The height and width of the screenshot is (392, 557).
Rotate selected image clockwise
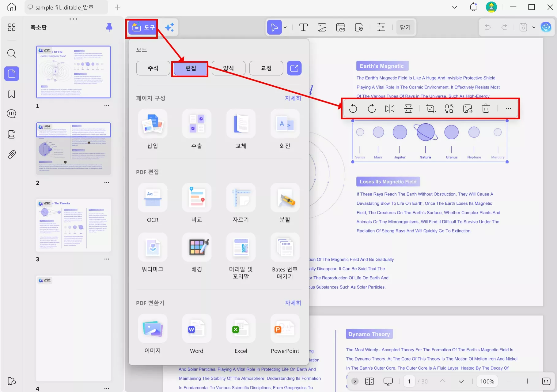pos(372,109)
